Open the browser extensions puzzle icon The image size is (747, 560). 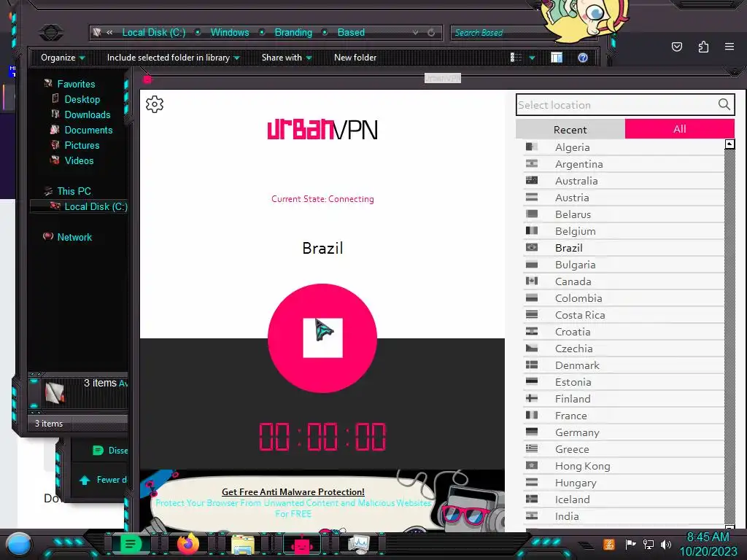(x=703, y=47)
